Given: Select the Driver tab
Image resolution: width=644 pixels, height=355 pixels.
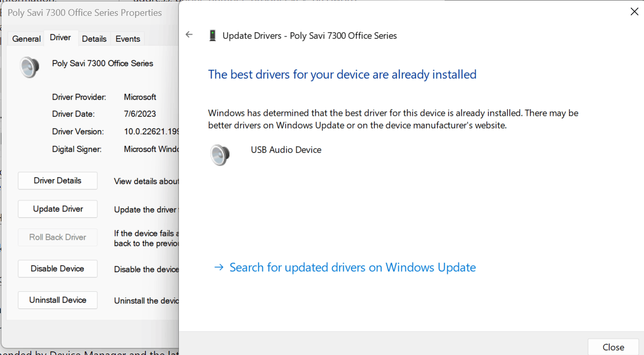Looking at the screenshot, I should [x=60, y=38].
